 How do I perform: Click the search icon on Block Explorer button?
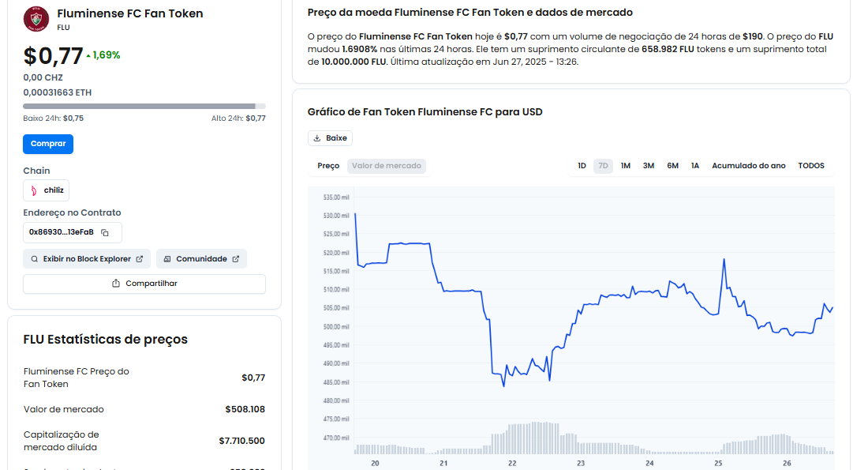click(35, 259)
